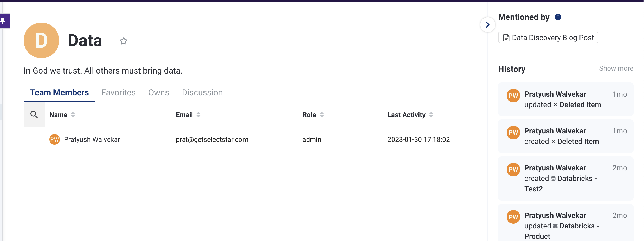The width and height of the screenshot is (644, 241).
Task: Open the member search magnifier icon
Action: (34, 115)
